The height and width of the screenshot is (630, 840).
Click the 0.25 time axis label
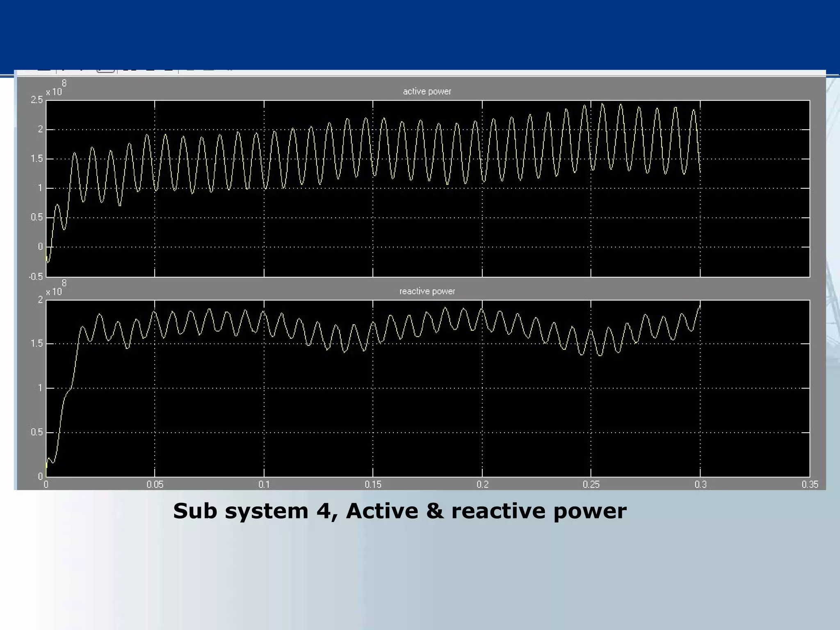pyautogui.click(x=591, y=485)
